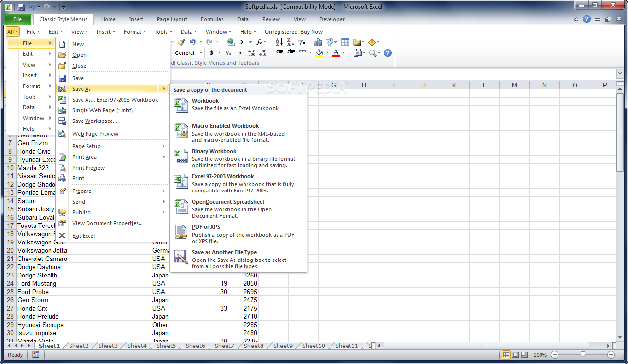Sort A to Z ascending
628x364 pixels.
tap(279, 42)
